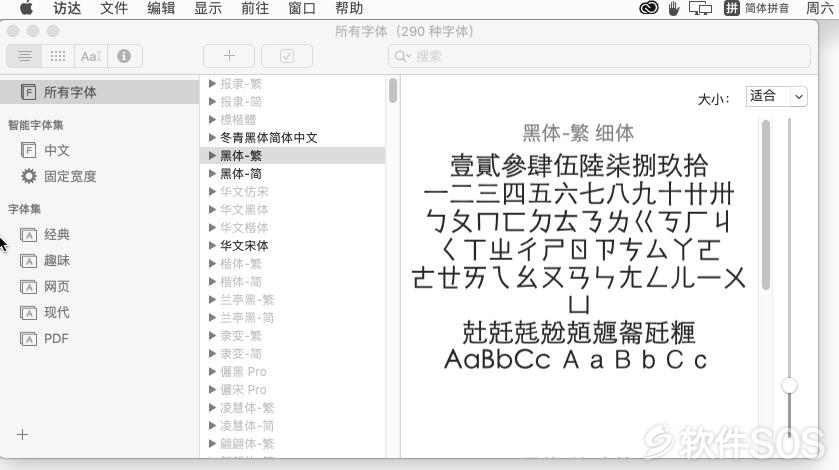Click the search magnifier icon
Image resolution: width=839 pixels, height=470 pixels.
pos(402,56)
